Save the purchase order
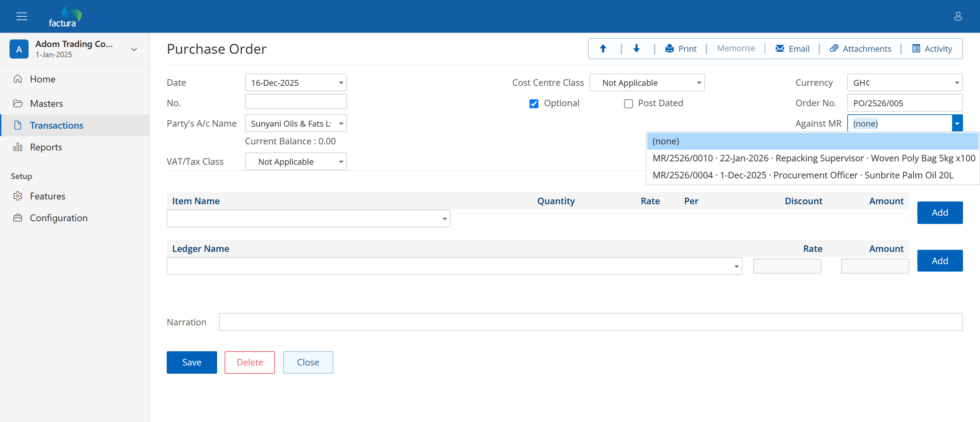The height and width of the screenshot is (422, 980). click(x=192, y=362)
